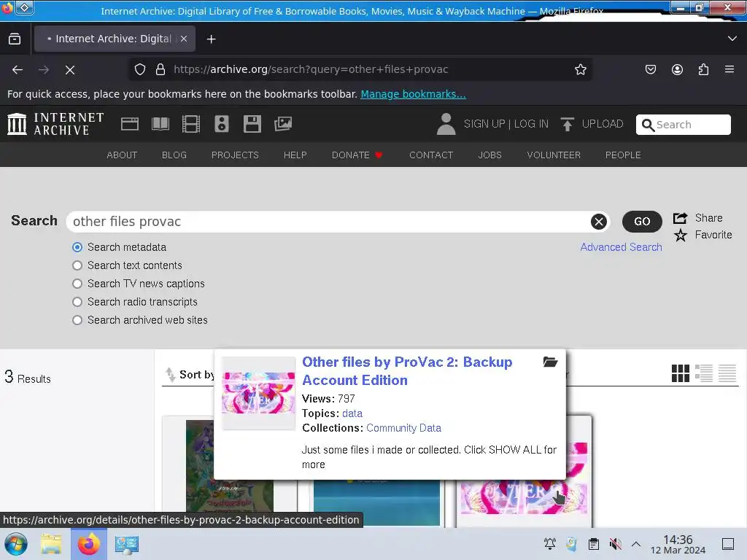Viewport: 747px width, 560px height.
Task: Clear the search query with X icon
Action: (x=599, y=222)
